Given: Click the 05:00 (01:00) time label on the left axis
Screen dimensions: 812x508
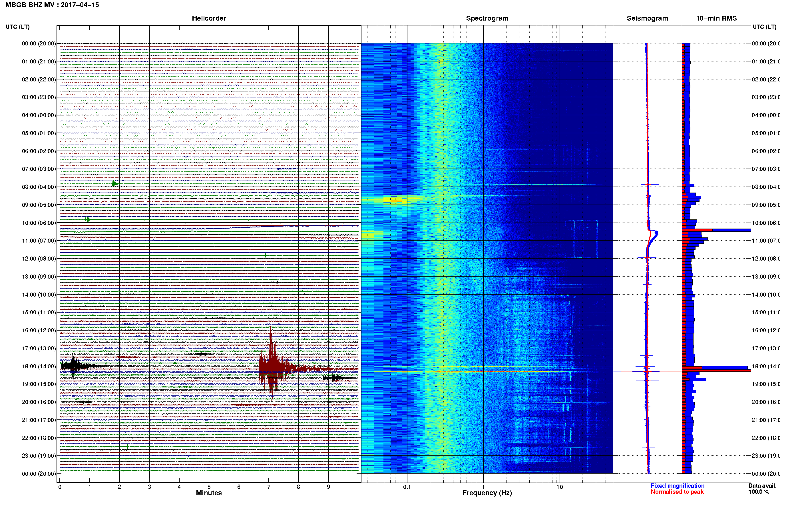Looking at the screenshot, I should (x=39, y=133).
